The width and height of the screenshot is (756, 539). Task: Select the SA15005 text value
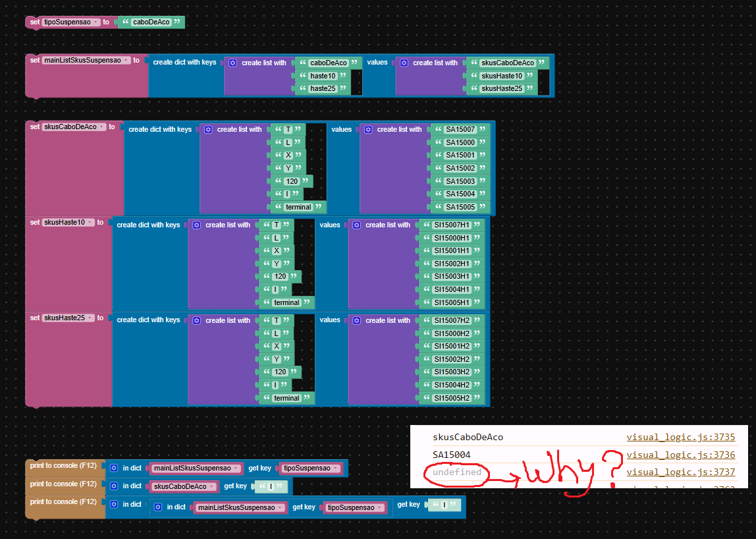[460, 207]
